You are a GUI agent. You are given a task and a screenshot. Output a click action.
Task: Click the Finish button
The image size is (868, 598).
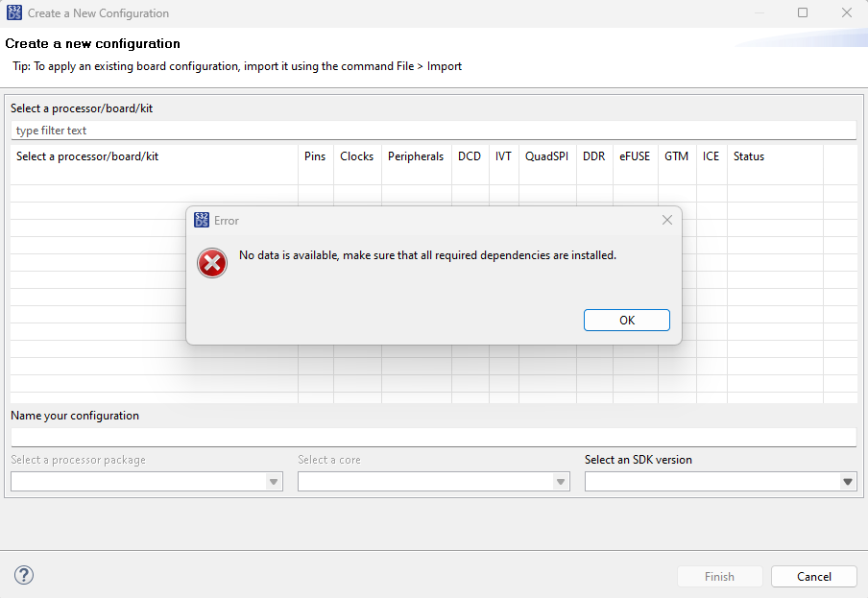[x=719, y=576]
